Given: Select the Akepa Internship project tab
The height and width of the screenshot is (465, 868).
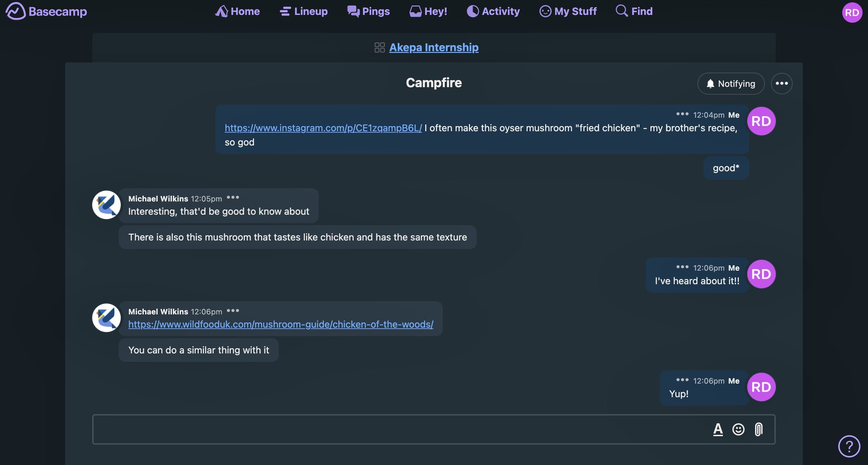Looking at the screenshot, I should 433,47.
